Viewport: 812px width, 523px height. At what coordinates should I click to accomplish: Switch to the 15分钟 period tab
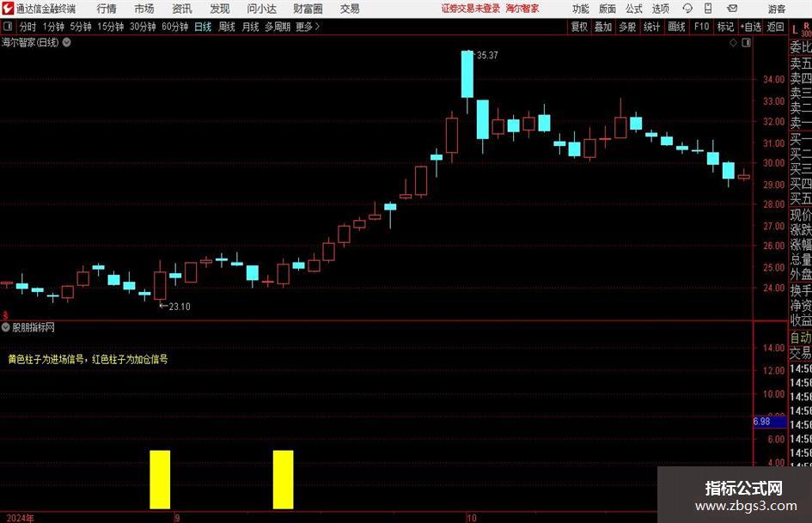click(111, 27)
